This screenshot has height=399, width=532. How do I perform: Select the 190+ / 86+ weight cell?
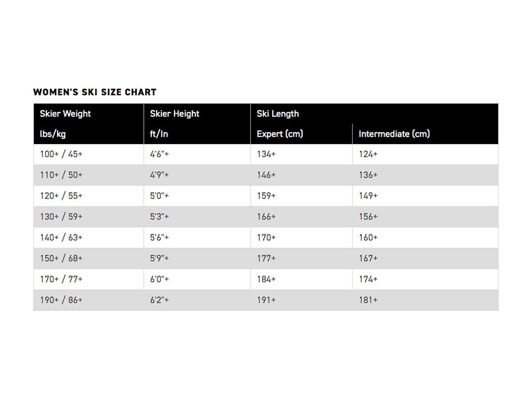point(61,300)
